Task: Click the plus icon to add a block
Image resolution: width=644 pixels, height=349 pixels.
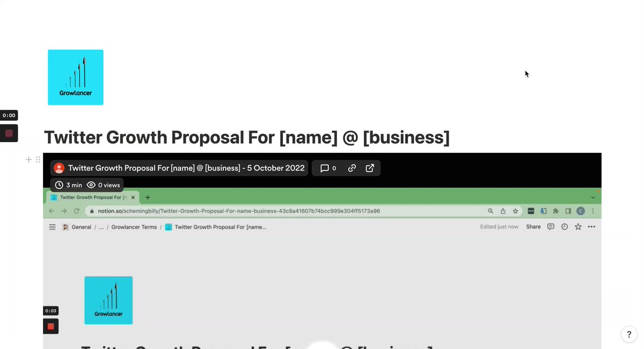Action: [x=29, y=159]
